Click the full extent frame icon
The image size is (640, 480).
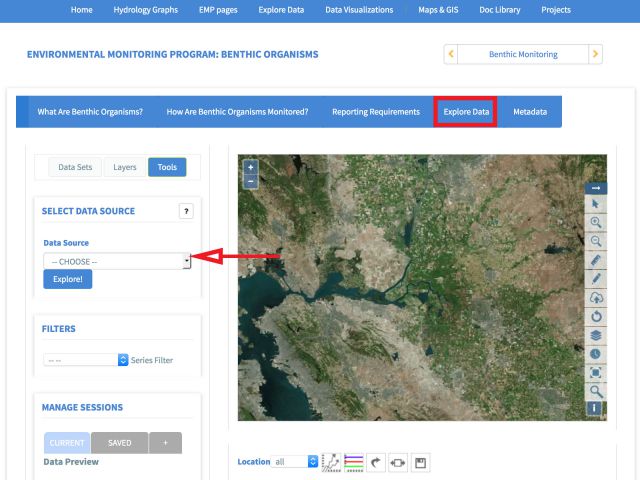coord(596,373)
